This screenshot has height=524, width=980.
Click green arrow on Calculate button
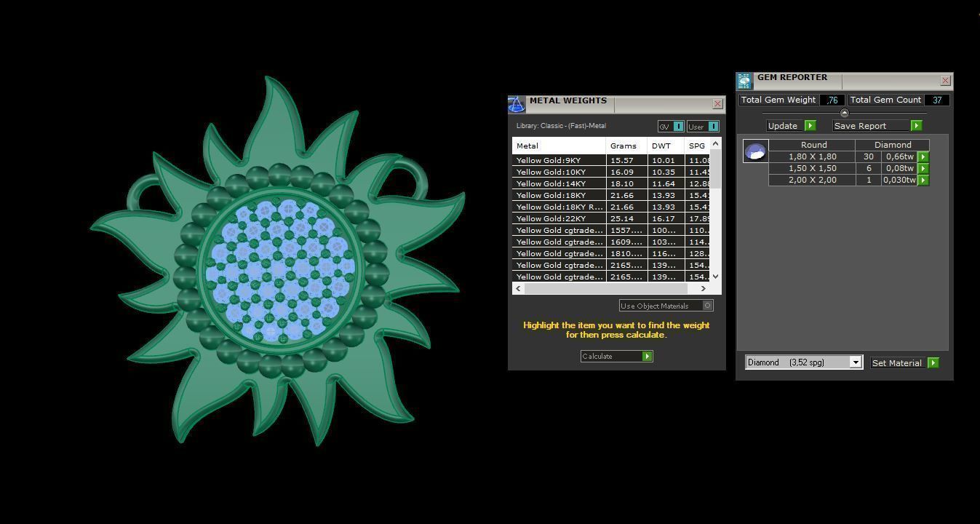(647, 356)
